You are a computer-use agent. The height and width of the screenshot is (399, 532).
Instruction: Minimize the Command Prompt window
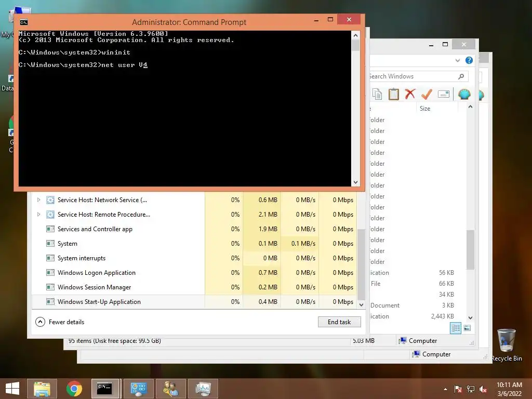pos(316,20)
